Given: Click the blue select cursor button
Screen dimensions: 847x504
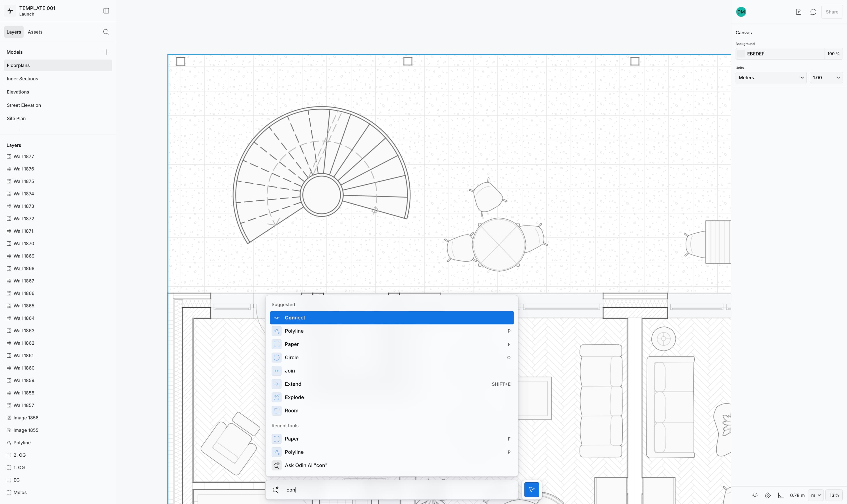Looking at the screenshot, I should pos(531,490).
